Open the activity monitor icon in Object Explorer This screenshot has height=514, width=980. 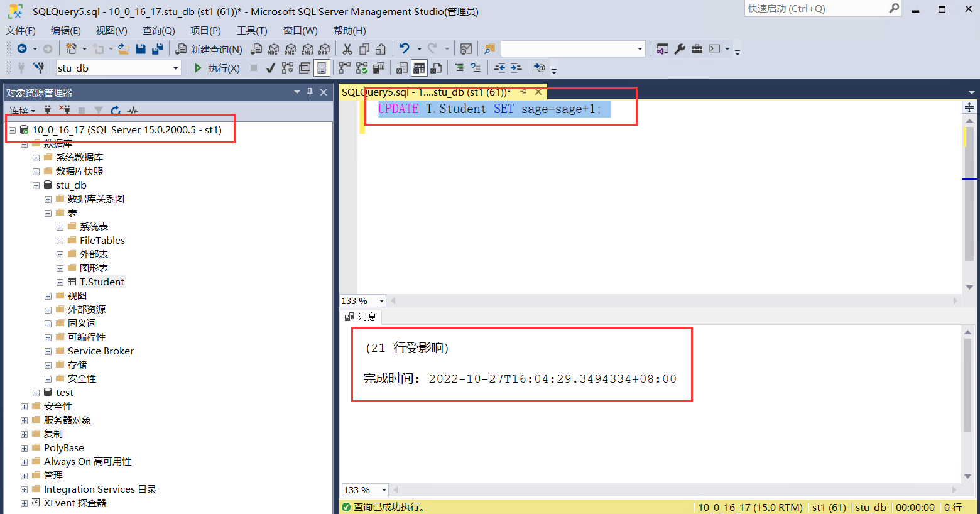pyautogui.click(x=133, y=111)
